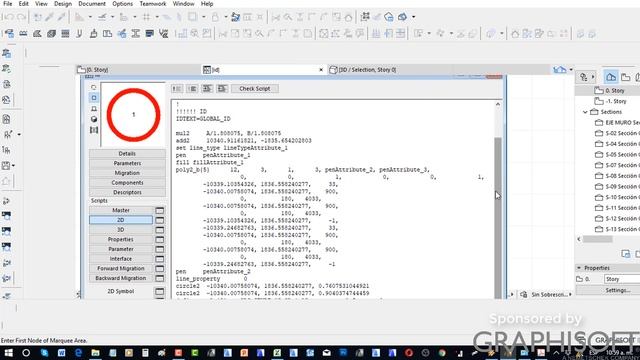Open the Parameter script
The width and height of the screenshot is (640, 360).
[121, 249]
